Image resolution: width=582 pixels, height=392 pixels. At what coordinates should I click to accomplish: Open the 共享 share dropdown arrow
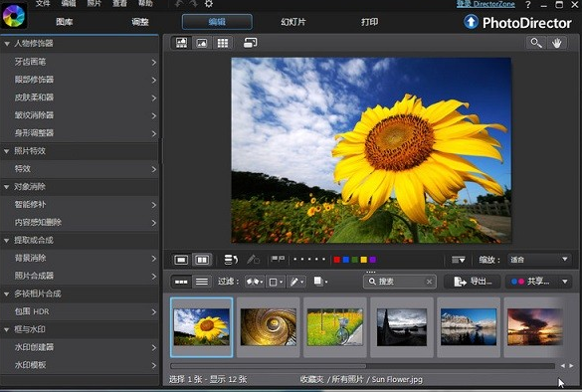point(565,282)
